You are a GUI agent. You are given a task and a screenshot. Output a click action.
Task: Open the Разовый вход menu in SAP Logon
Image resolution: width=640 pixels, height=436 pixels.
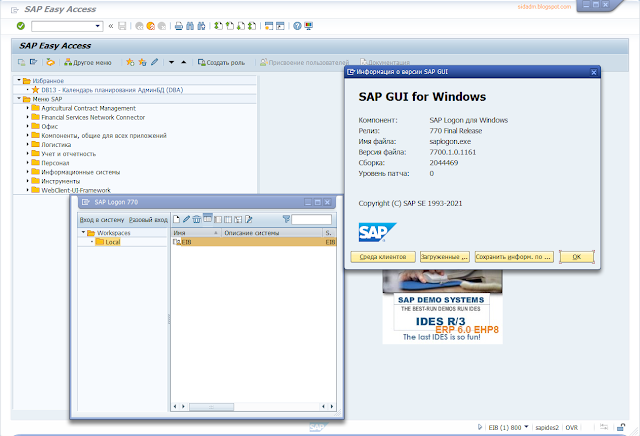[148, 220]
